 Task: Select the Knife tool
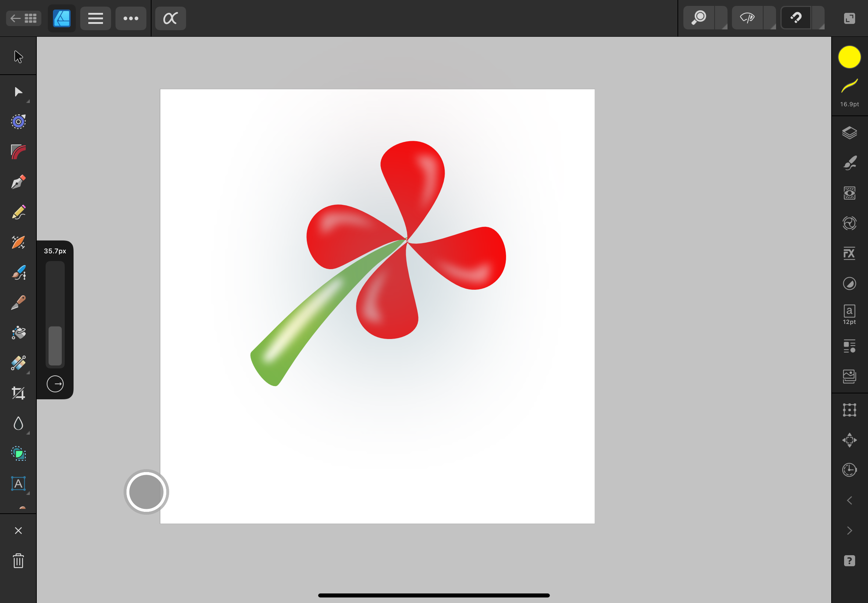(18, 303)
